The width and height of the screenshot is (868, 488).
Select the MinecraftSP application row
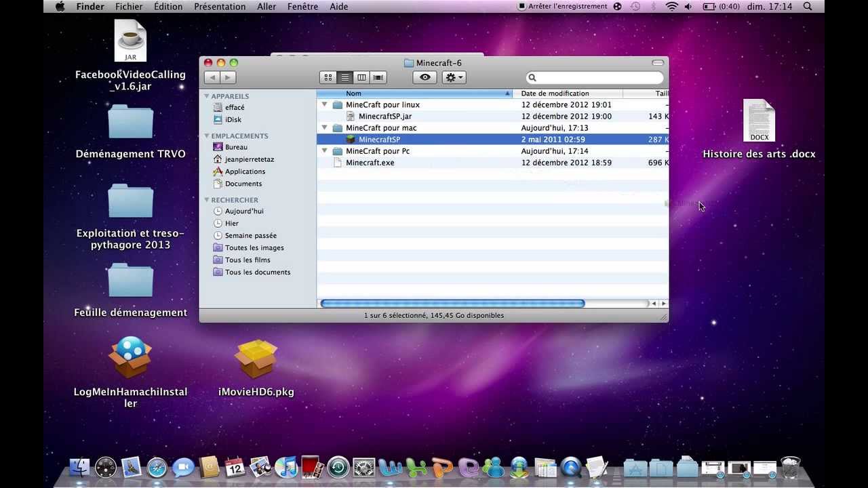(493, 140)
